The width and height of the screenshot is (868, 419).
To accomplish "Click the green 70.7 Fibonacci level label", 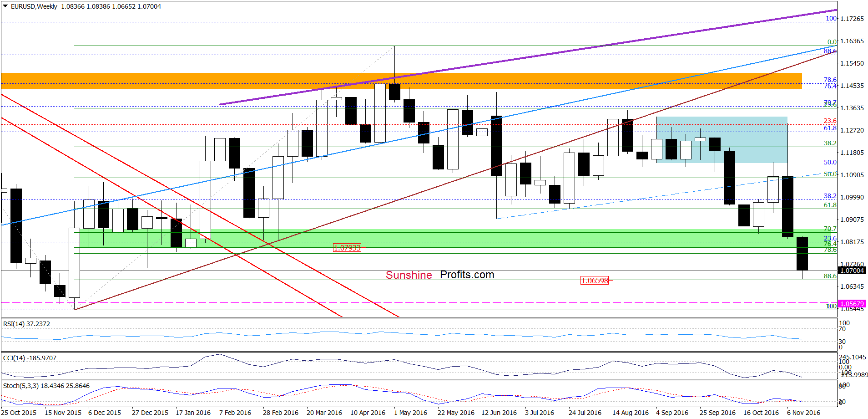I will coord(830,229).
